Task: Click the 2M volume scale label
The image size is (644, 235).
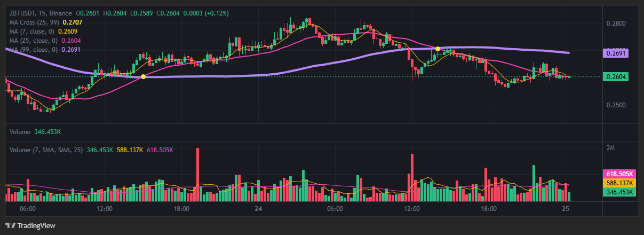Action: pos(611,147)
